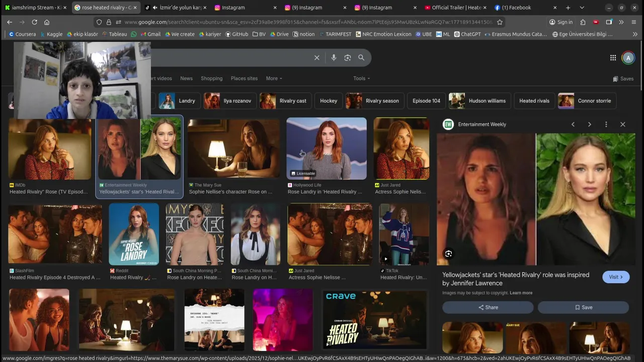644x362 pixels.
Task: Filter by Heated rivals chip
Action: click(534, 101)
